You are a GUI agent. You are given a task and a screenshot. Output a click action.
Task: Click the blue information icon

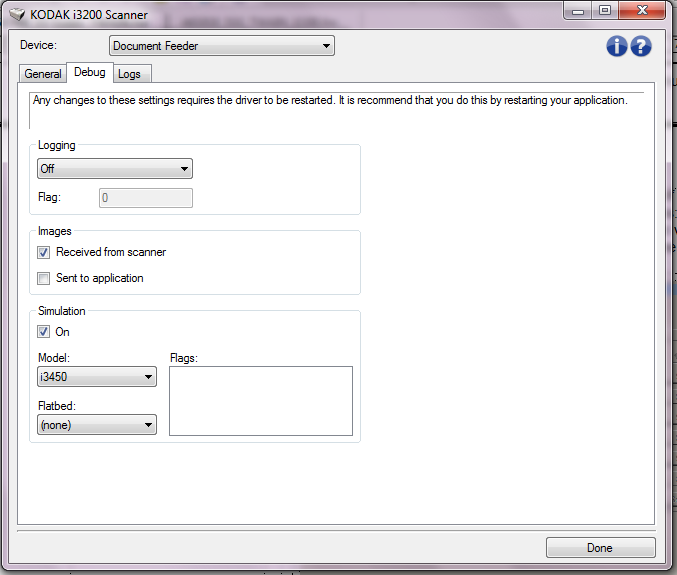point(617,46)
